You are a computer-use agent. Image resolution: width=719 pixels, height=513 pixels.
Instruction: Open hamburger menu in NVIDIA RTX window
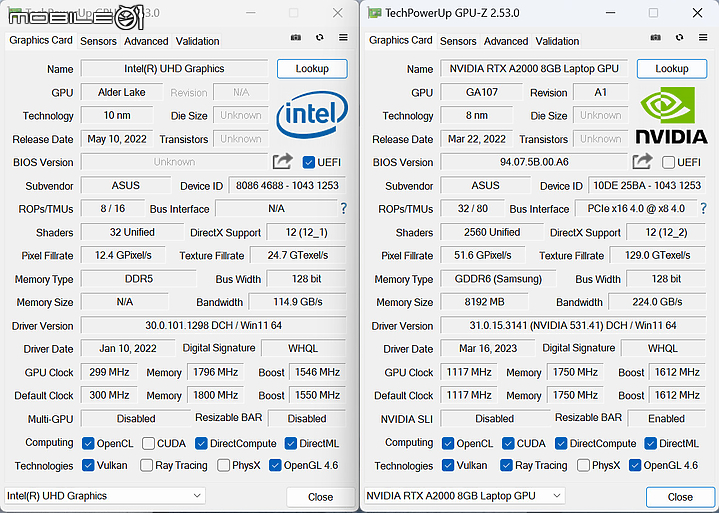pos(703,38)
